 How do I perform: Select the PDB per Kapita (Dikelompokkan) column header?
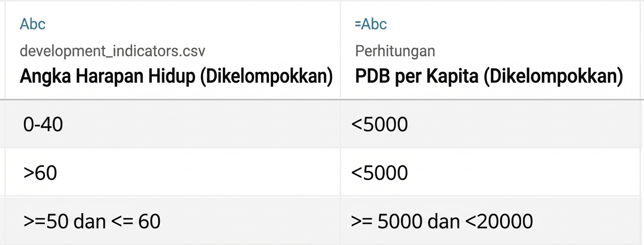pyautogui.click(x=489, y=76)
